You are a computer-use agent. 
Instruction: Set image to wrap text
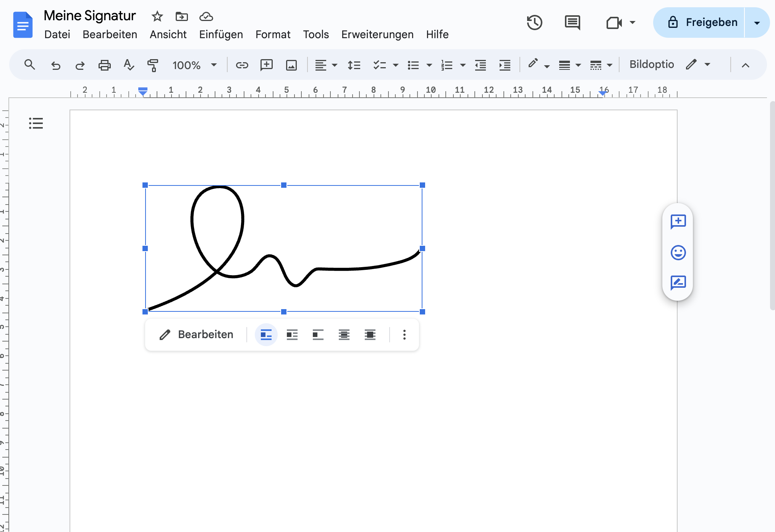pos(292,335)
